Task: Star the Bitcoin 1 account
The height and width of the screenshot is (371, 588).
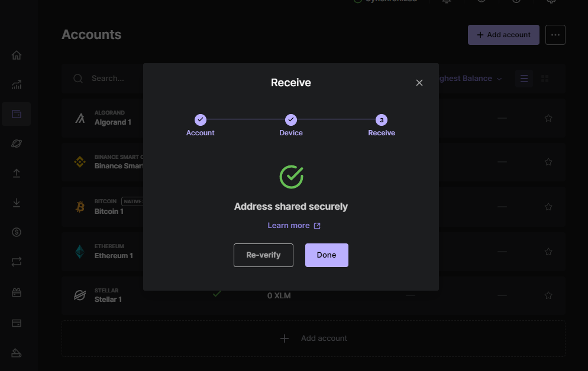Action: (548, 207)
